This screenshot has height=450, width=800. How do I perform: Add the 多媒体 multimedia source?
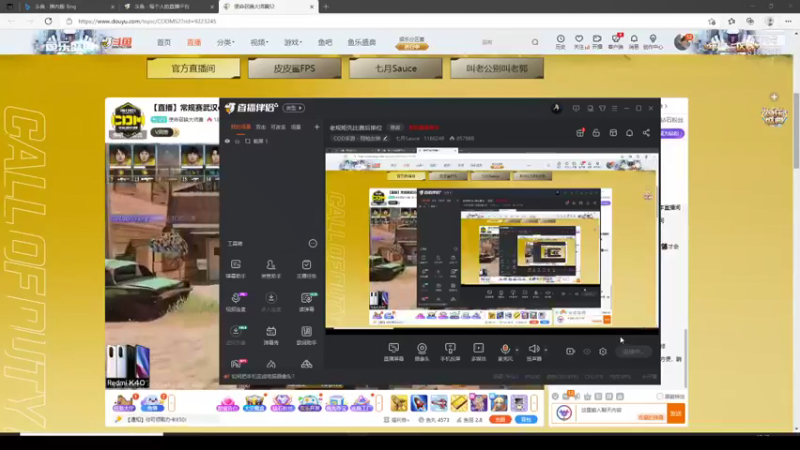click(x=479, y=352)
